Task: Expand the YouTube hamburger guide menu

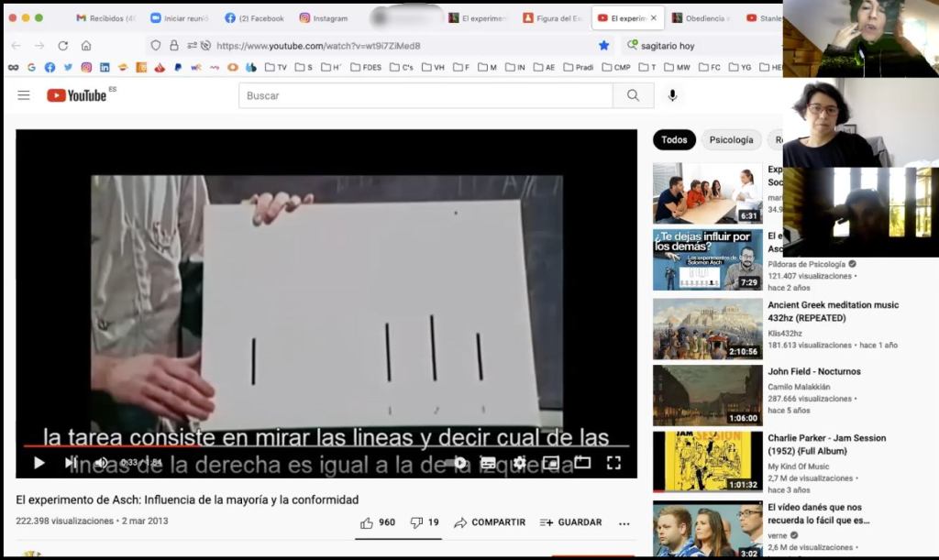Action: [24, 95]
